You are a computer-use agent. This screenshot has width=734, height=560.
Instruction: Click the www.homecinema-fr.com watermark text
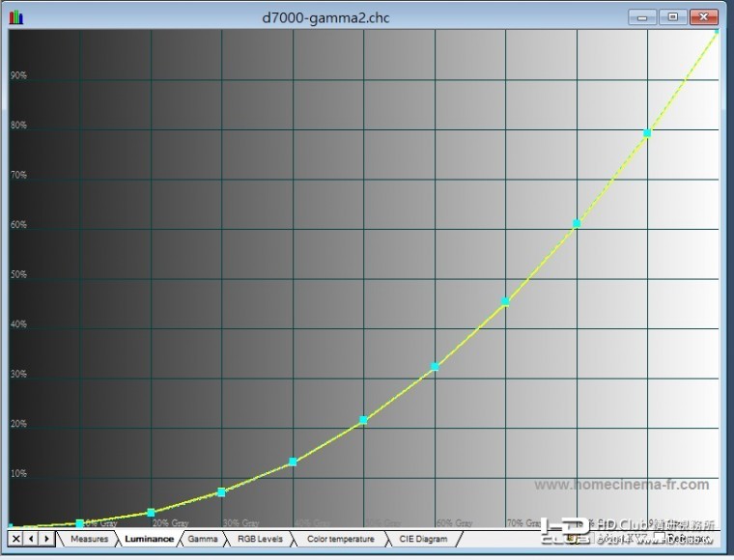(621, 485)
